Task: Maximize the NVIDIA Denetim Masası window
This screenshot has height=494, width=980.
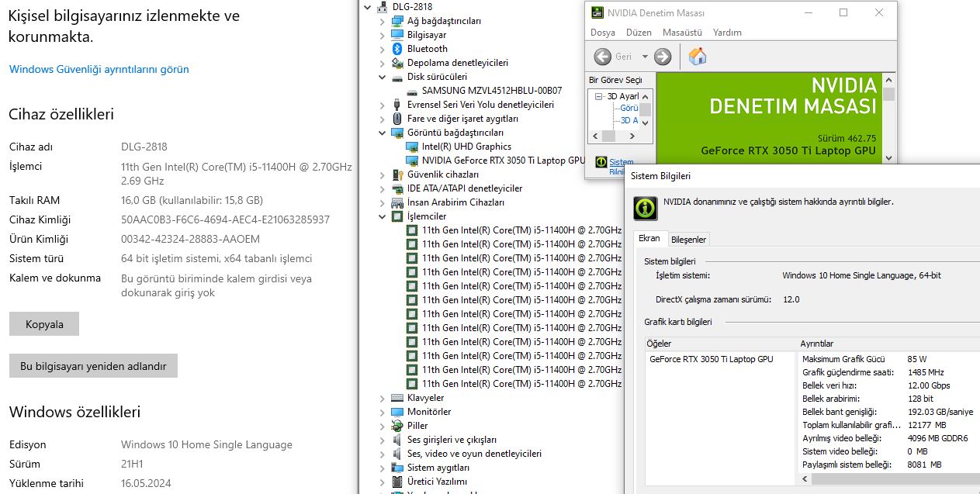Action: coord(843,12)
